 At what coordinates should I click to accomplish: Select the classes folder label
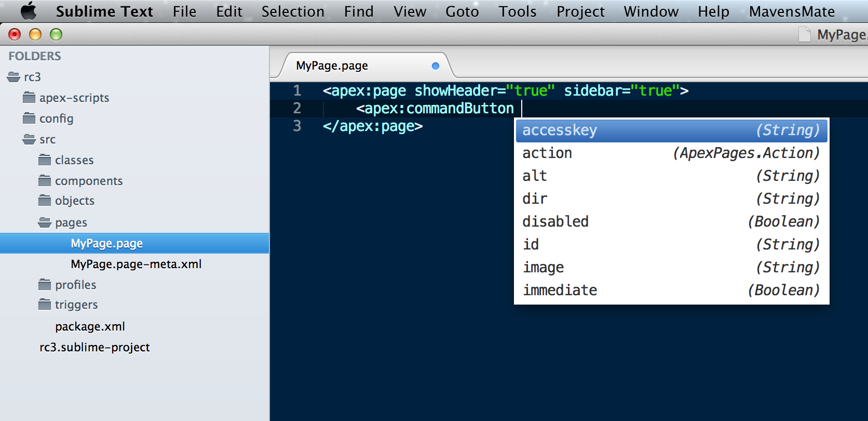[74, 160]
